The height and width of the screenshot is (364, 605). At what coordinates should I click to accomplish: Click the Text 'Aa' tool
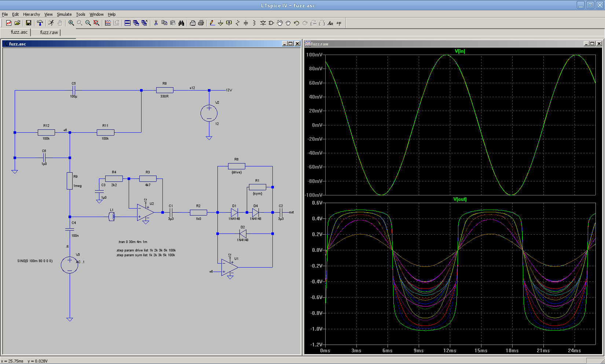pyautogui.click(x=330, y=23)
